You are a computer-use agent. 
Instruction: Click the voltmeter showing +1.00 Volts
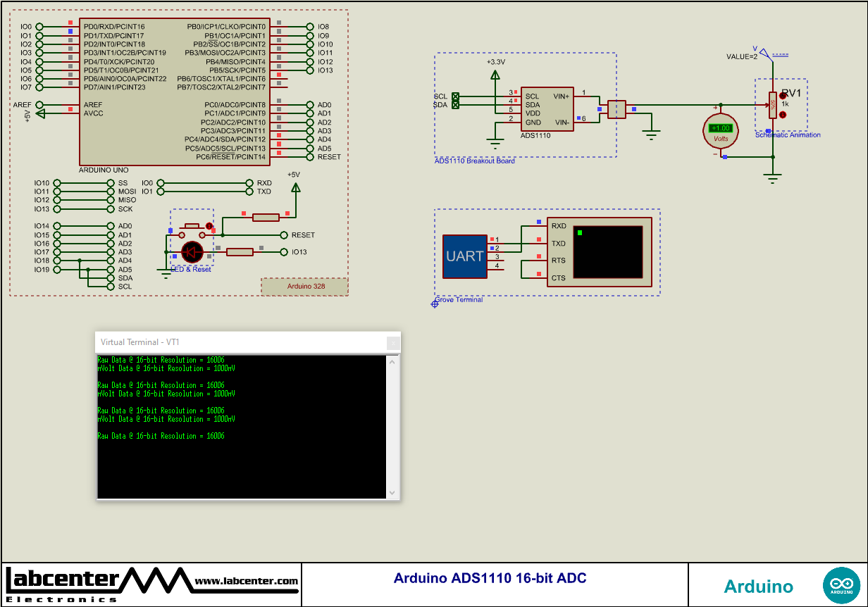tap(720, 129)
